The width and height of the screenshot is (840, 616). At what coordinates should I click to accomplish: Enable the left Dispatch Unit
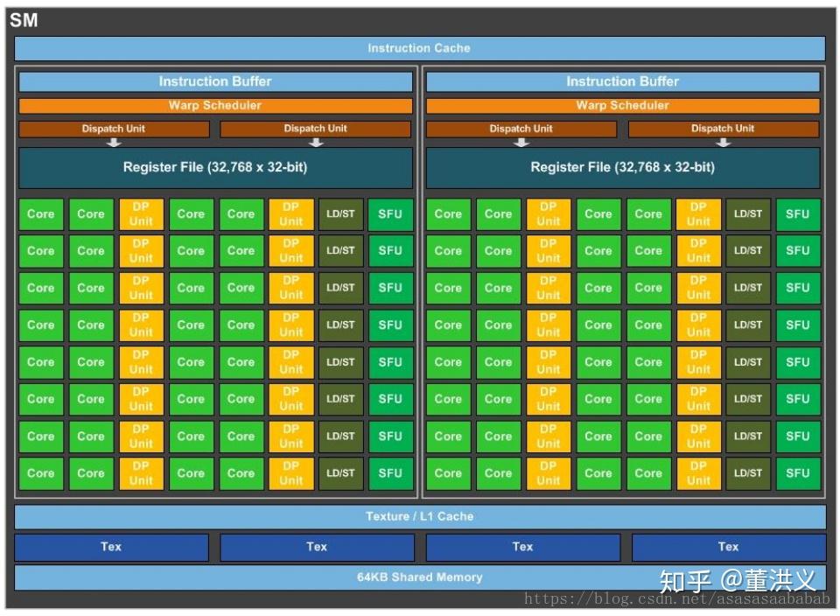click(x=113, y=128)
